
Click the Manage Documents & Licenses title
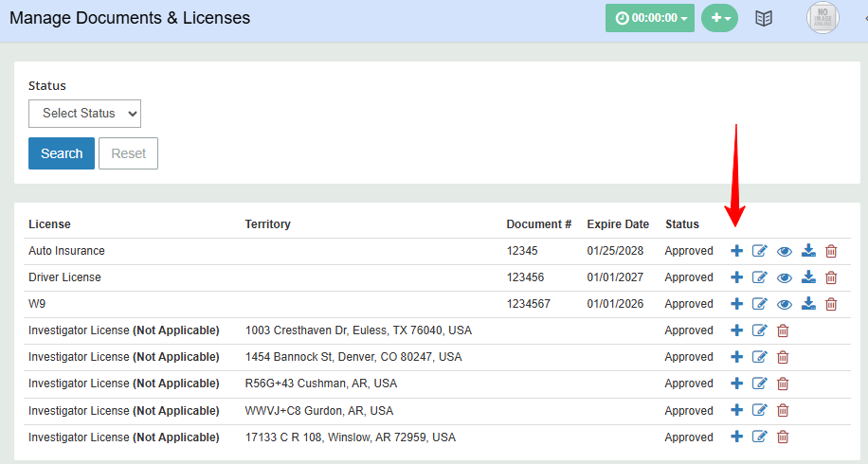pyautogui.click(x=130, y=18)
